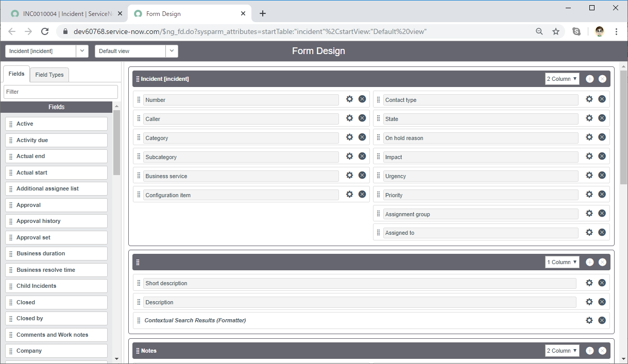Viewport: 628px width, 364px height.
Task: Open Chrome three-dot menu
Action: coord(616,31)
